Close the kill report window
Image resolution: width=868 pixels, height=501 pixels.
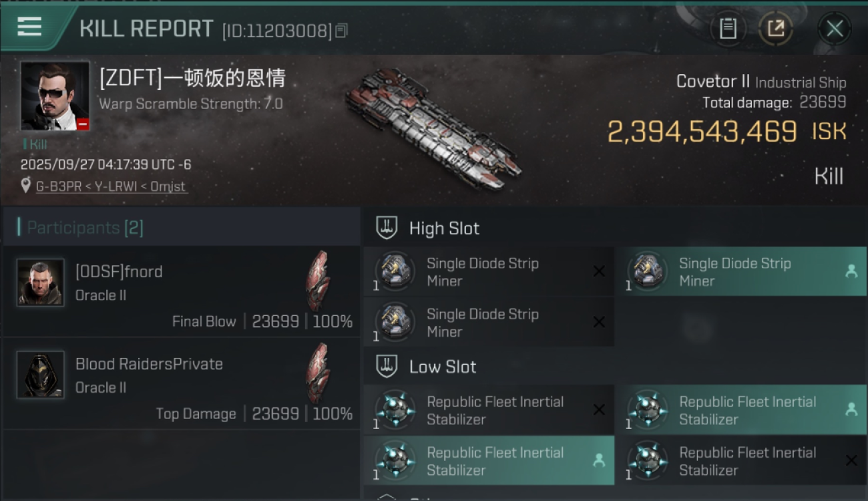coord(835,29)
